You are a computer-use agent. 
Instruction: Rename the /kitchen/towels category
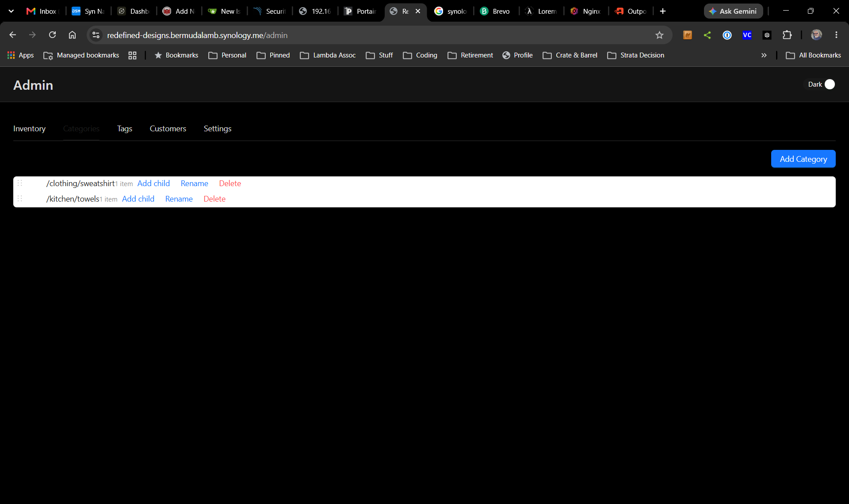[179, 199]
